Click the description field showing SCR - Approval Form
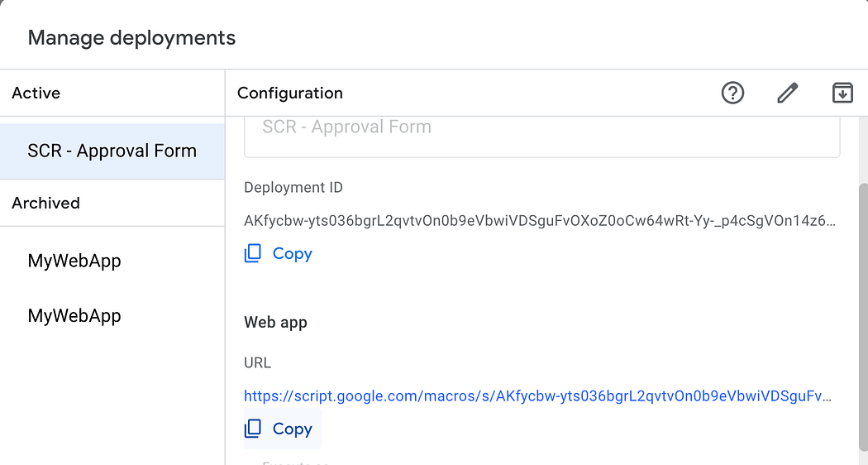Viewport: 868px width, 465px height. [541, 132]
